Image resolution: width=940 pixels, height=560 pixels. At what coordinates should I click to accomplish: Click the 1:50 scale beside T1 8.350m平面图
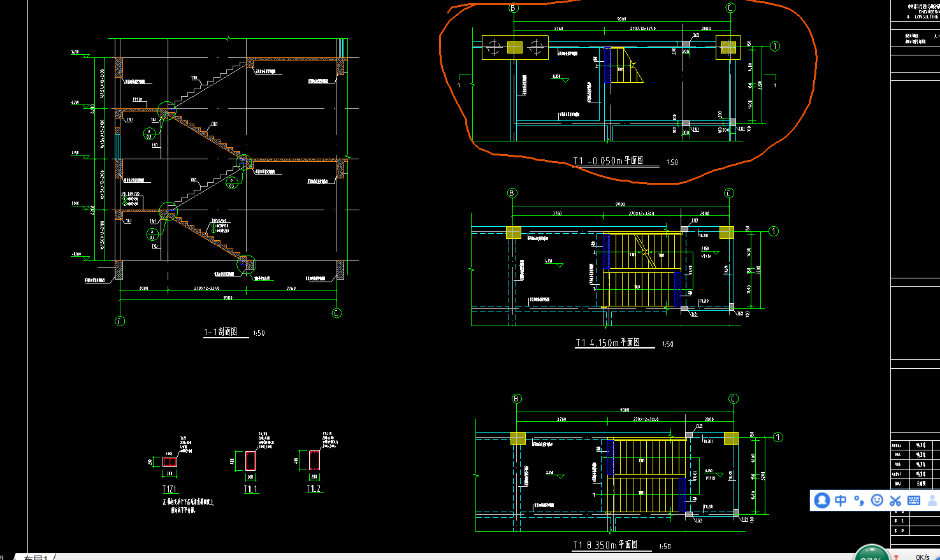[665, 547]
